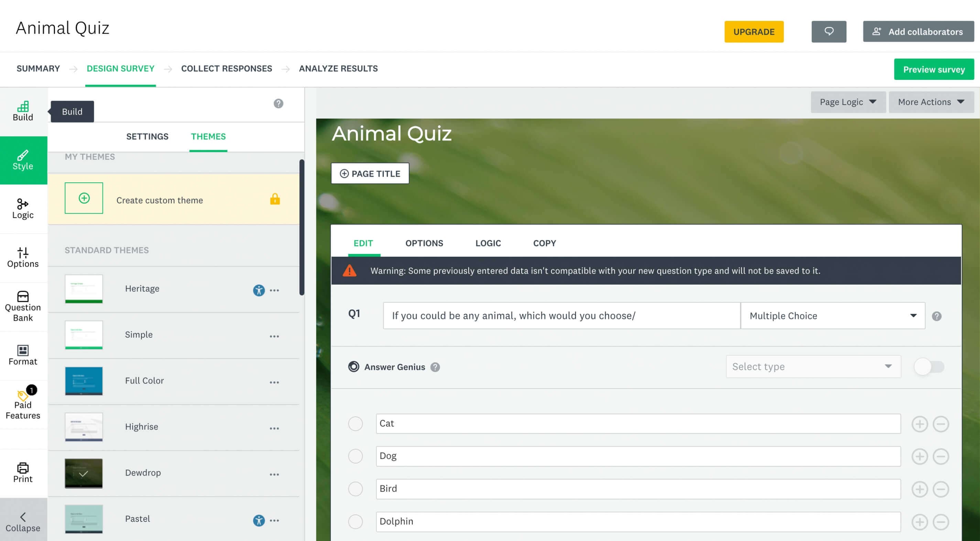The width and height of the screenshot is (980, 541).
Task: Click the Dolphin answer text field
Action: [x=638, y=522]
